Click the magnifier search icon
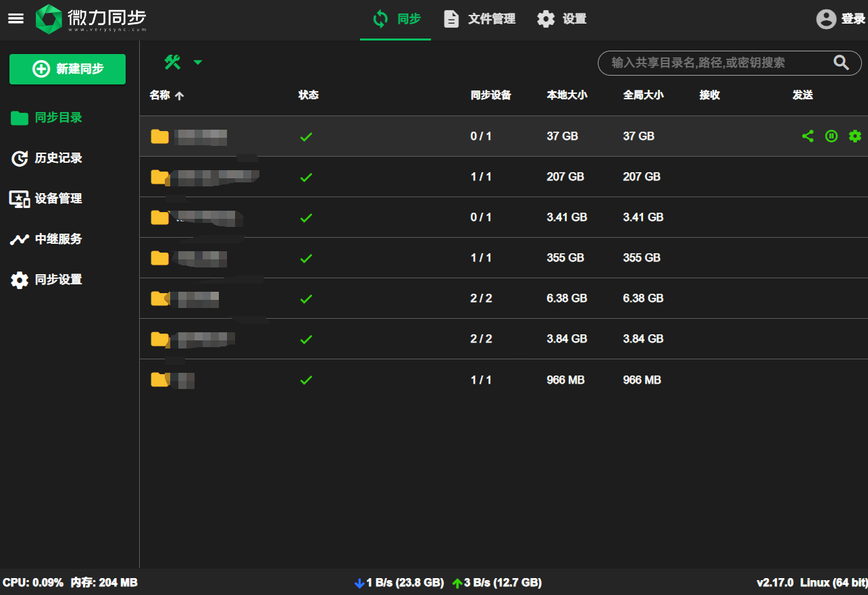Image resolution: width=868 pixels, height=595 pixels. [841, 63]
